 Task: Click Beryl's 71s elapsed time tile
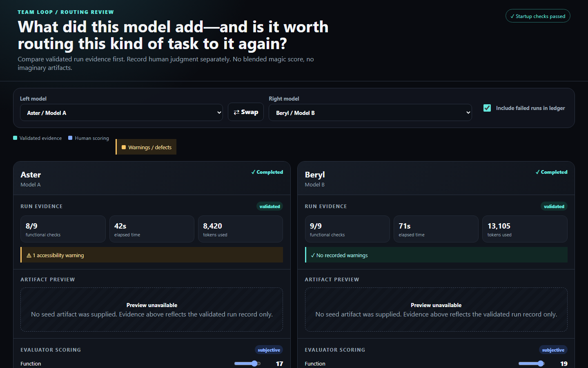click(x=436, y=229)
